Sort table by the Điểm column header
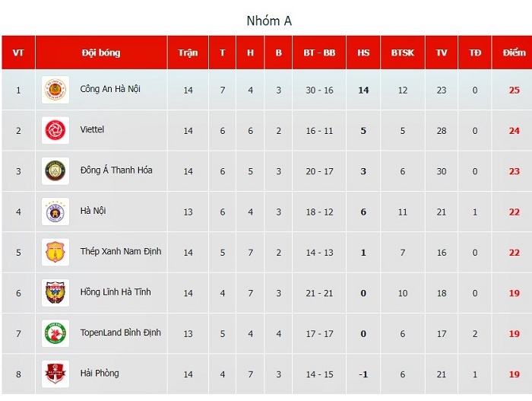Screen dimensions: 532x401 coord(514,53)
